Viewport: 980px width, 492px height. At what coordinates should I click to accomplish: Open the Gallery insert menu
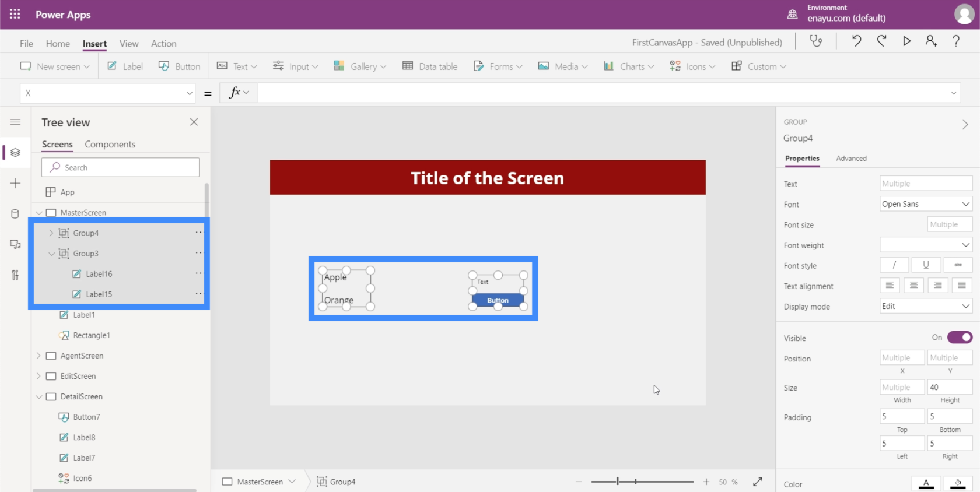[x=360, y=66]
